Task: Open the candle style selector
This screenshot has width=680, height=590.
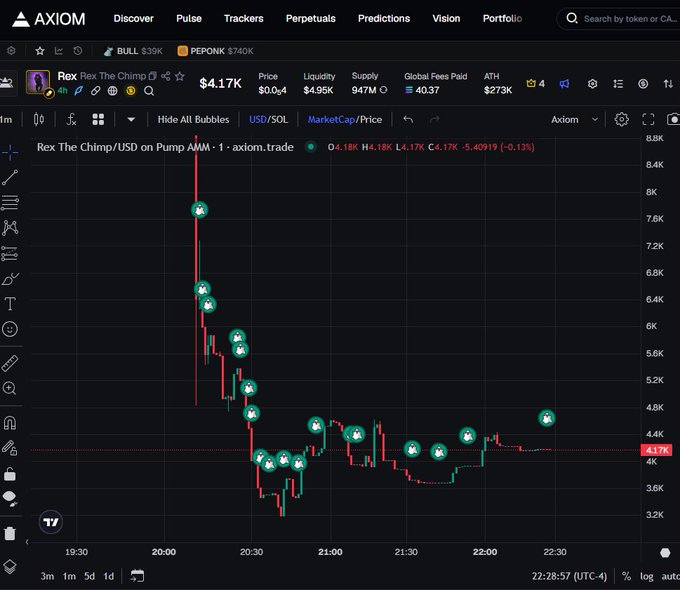Action: [x=39, y=119]
